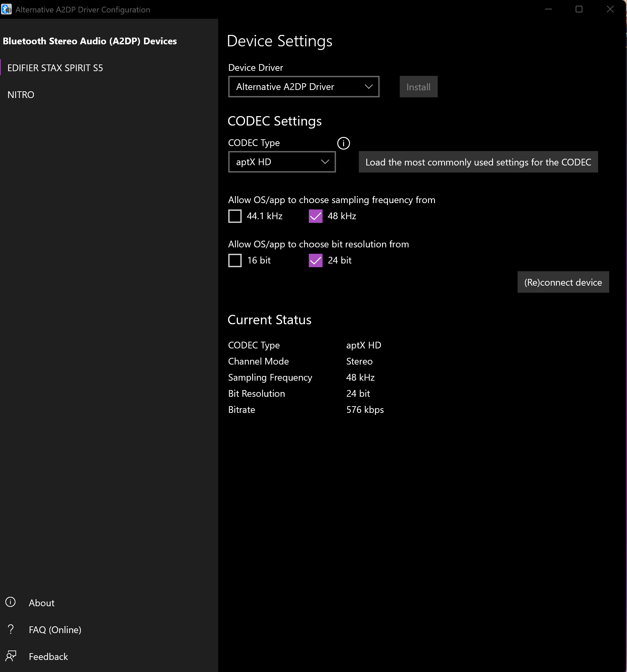Click the 48 kHz Sampling Frequency status value
The image size is (627, 672).
[x=360, y=377]
